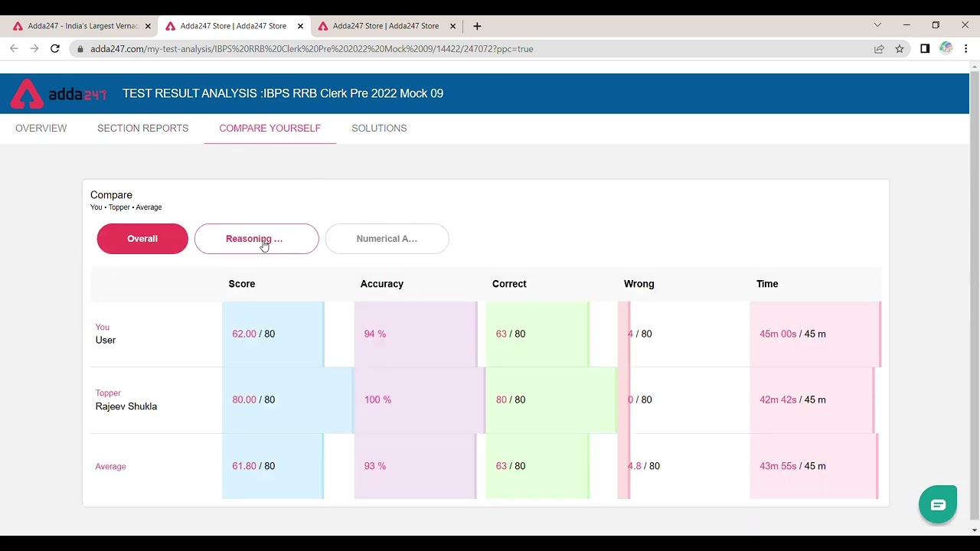Click the Time column header
The image size is (980, 551).
pyautogui.click(x=767, y=284)
